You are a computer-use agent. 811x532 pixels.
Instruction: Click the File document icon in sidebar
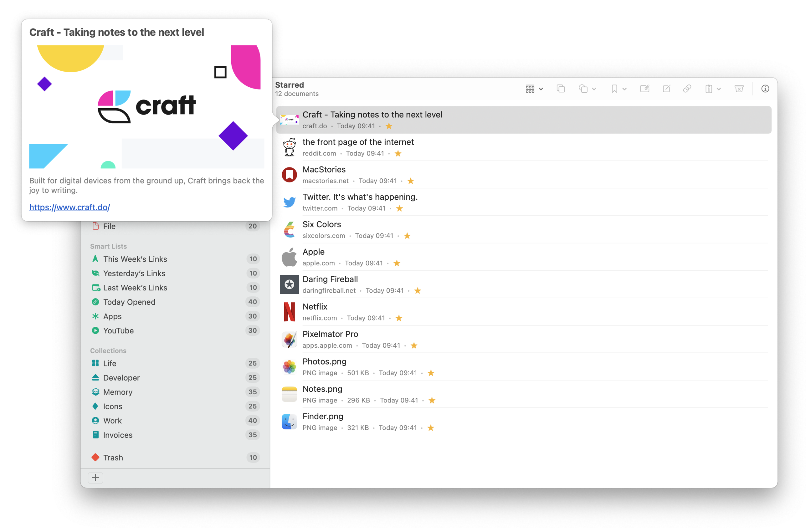point(96,226)
